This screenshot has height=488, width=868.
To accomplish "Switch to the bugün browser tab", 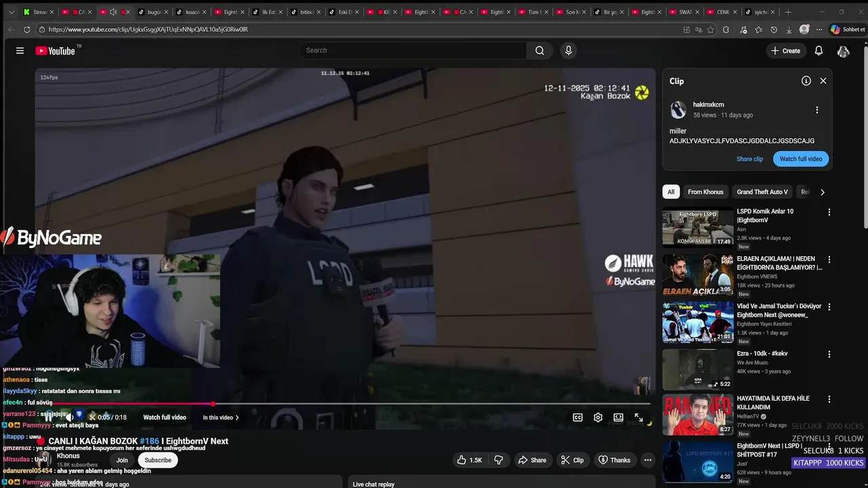I will 152,12.
